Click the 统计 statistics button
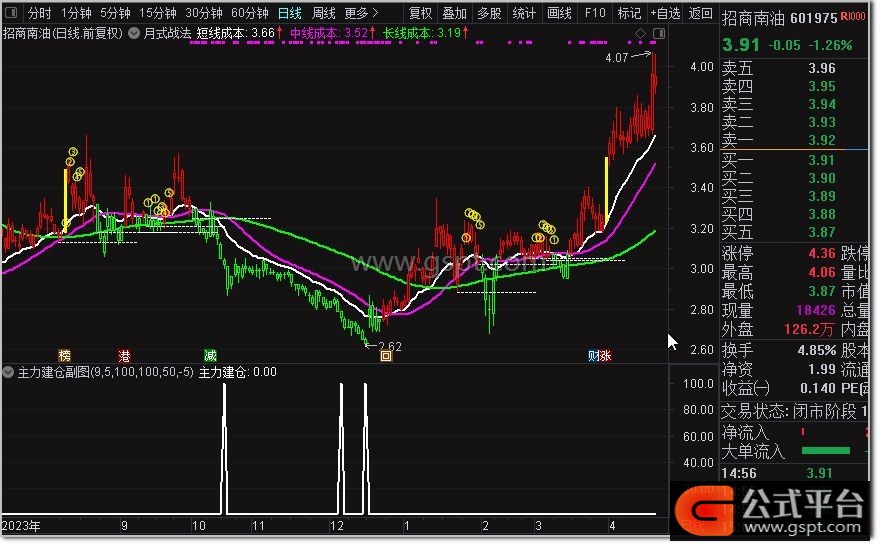The width and height of the screenshot is (880, 544). pos(524,12)
